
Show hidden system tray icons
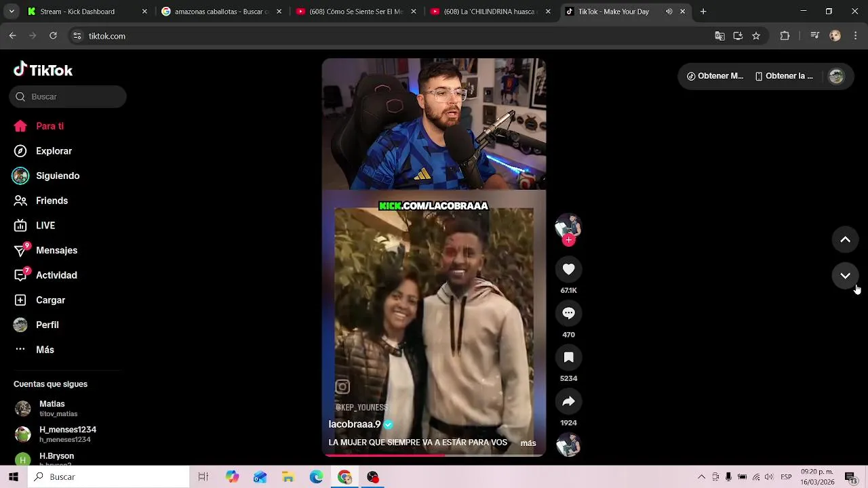point(701,477)
